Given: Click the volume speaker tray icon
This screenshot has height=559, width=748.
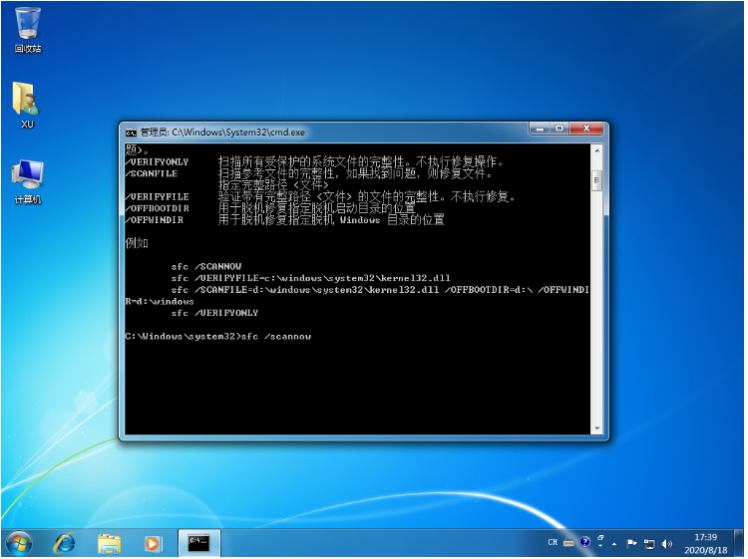Looking at the screenshot, I should tap(667, 543).
